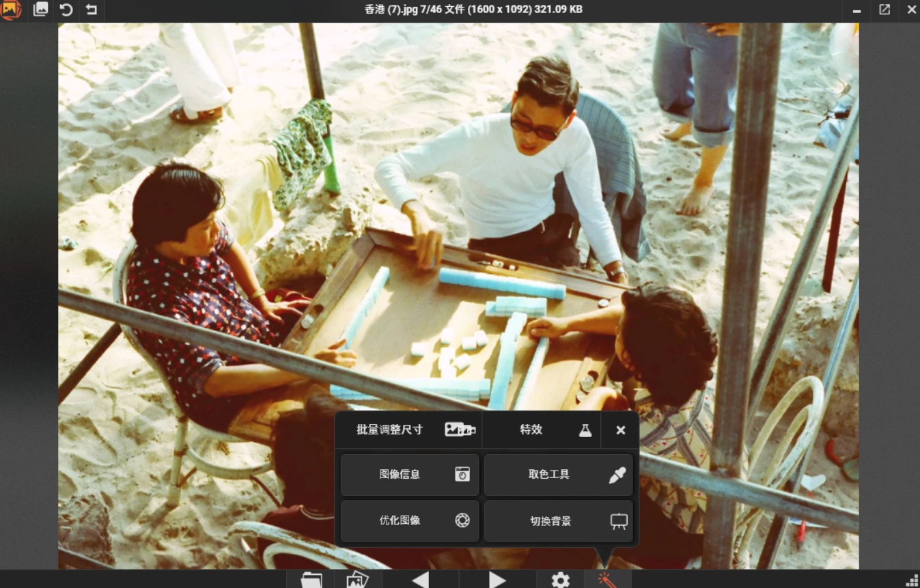Select 特效 in the tools popup
Viewport: 920px width, 588px height.
[x=542, y=430]
